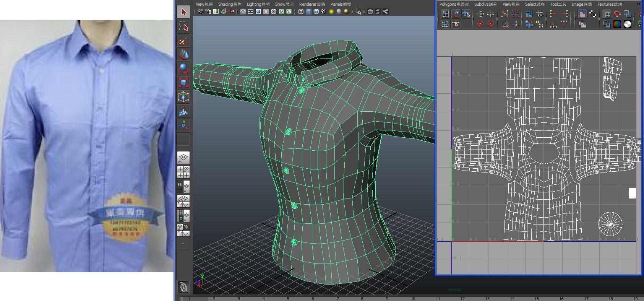Image resolution: width=644 pixels, height=301 pixels.
Task: Select the Scale tool cube icon
Action: point(183,83)
